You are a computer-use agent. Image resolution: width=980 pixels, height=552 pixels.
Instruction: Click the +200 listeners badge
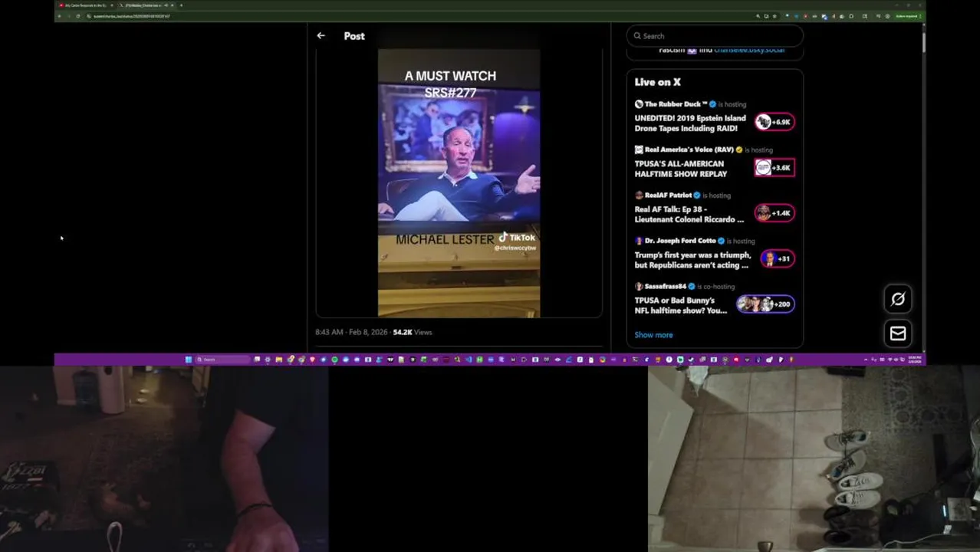pyautogui.click(x=765, y=304)
